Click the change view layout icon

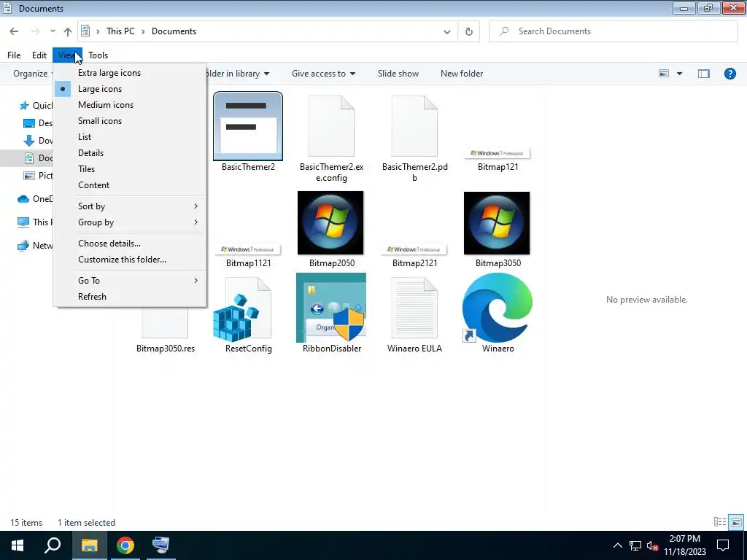tap(664, 74)
